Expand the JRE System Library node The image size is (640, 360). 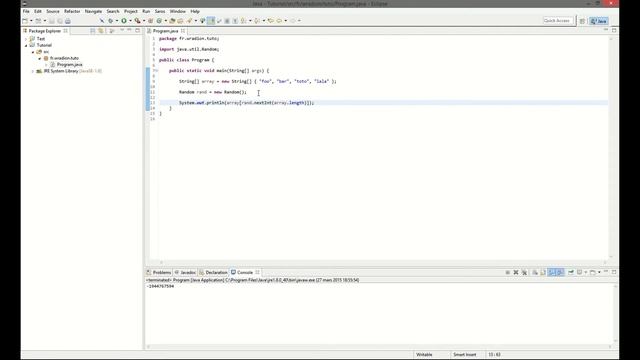[x=33, y=71]
